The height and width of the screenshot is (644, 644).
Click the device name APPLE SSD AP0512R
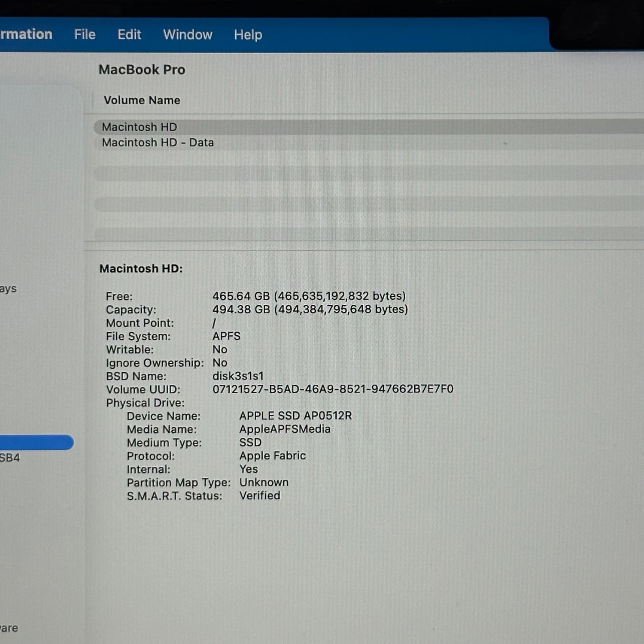point(295,416)
